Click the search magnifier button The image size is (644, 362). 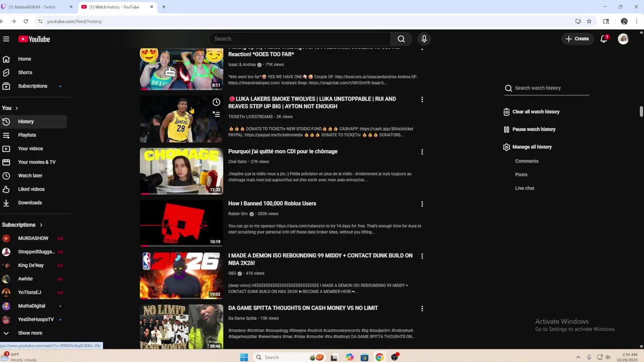(401, 39)
